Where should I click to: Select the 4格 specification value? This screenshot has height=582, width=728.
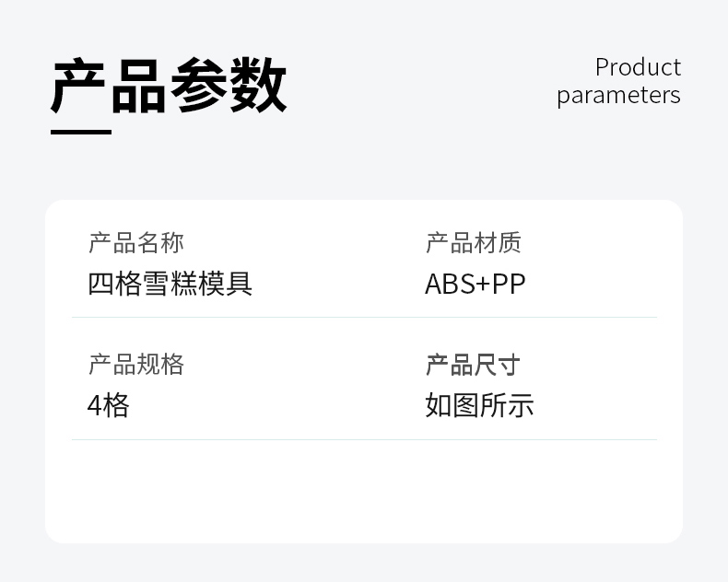point(108,405)
